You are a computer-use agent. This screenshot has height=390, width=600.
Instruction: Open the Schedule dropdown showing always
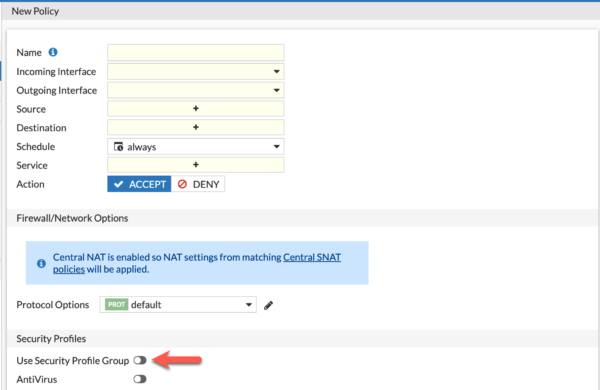[x=196, y=147]
